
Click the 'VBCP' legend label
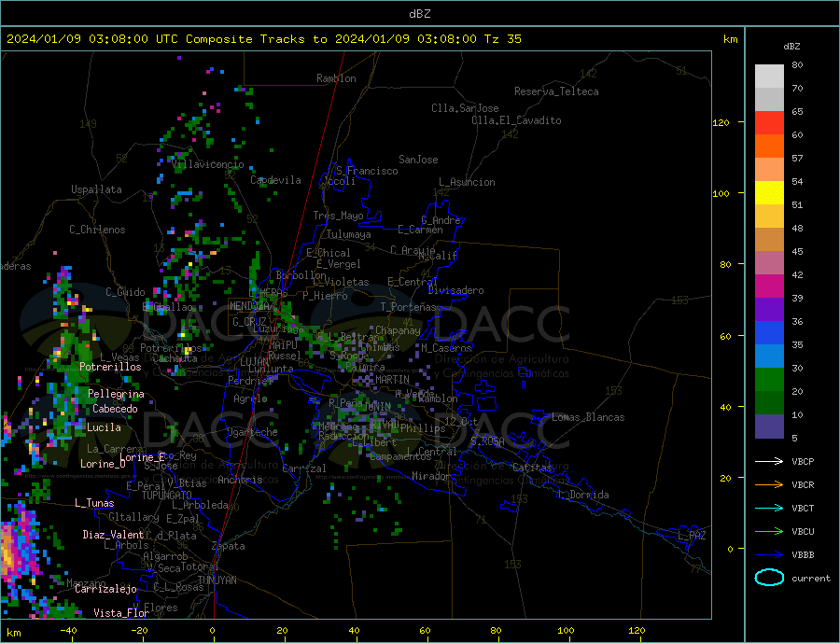click(803, 461)
